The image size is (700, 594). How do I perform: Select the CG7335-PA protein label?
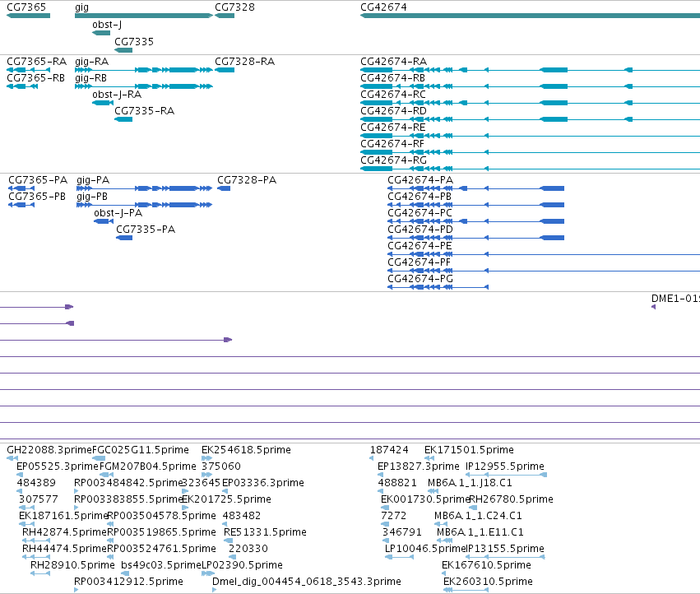146,230
